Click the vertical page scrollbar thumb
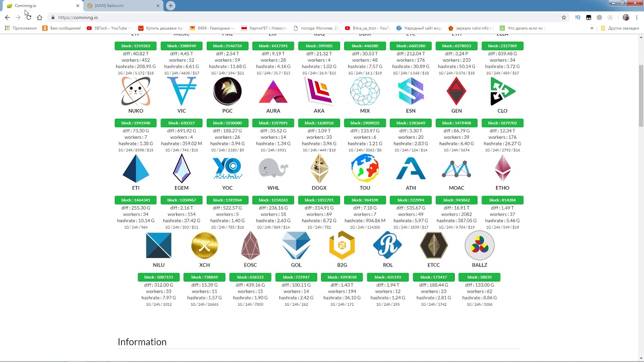This screenshot has width=644, height=362. 640,95
